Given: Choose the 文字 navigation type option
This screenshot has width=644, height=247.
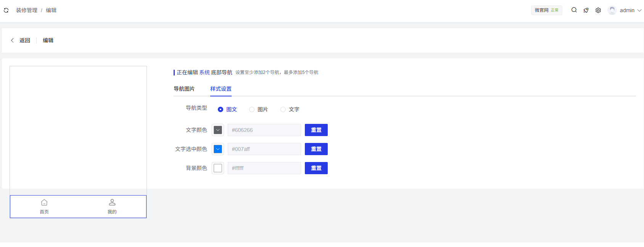Looking at the screenshot, I should coord(283,109).
